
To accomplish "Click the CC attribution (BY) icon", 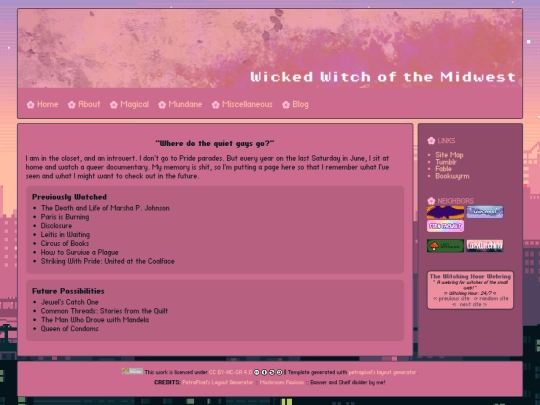I will [x=264, y=372].
